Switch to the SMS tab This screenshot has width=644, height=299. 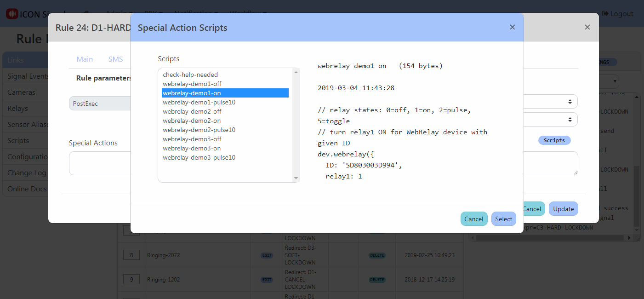115,59
